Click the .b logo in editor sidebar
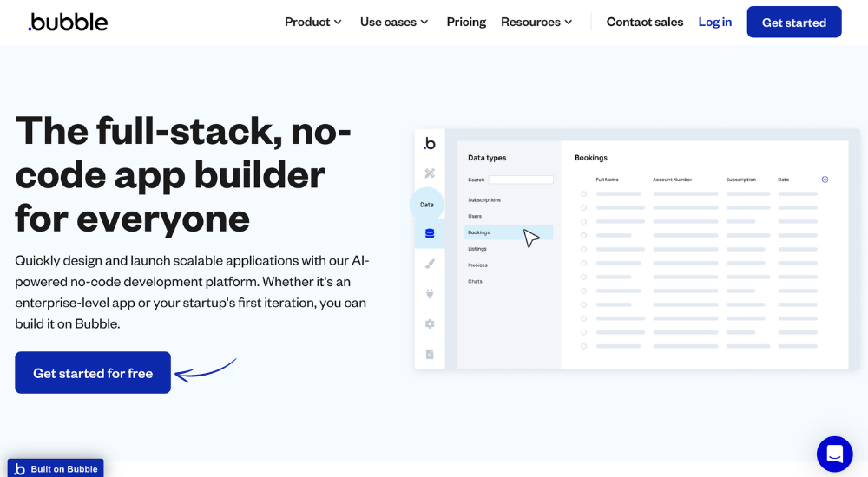868x477 pixels. [x=430, y=144]
